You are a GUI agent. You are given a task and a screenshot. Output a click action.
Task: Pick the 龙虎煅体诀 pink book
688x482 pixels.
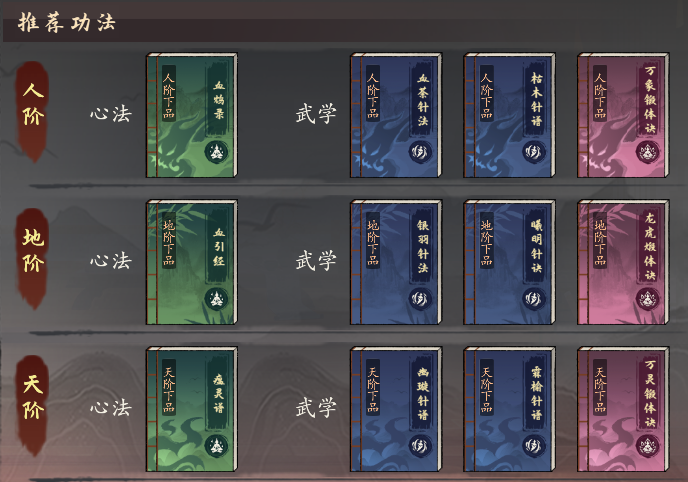point(623,262)
